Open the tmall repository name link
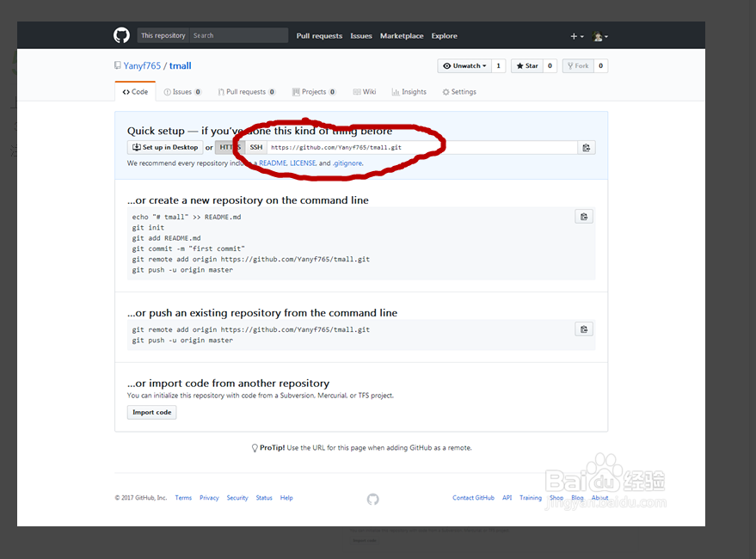Viewport: 756px width, 559px height. pyautogui.click(x=181, y=65)
